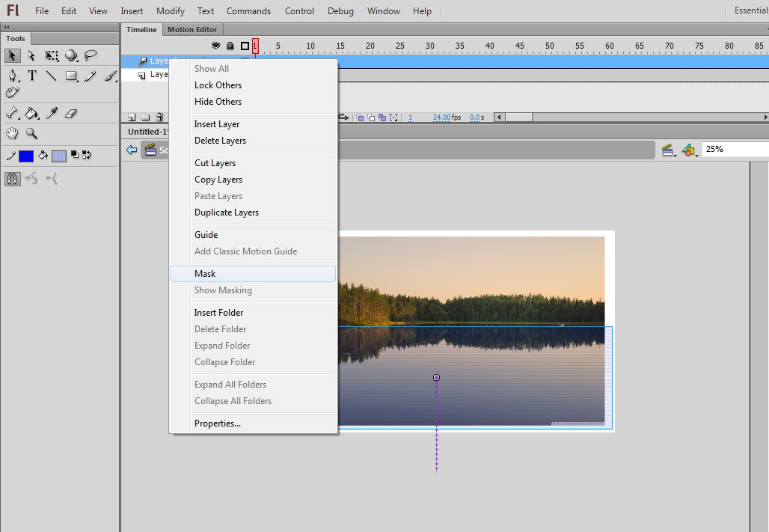Screen dimensions: 769x532
Task: Click the timeline horizontal scrollbar thumb
Action: [x=518, y=117]
